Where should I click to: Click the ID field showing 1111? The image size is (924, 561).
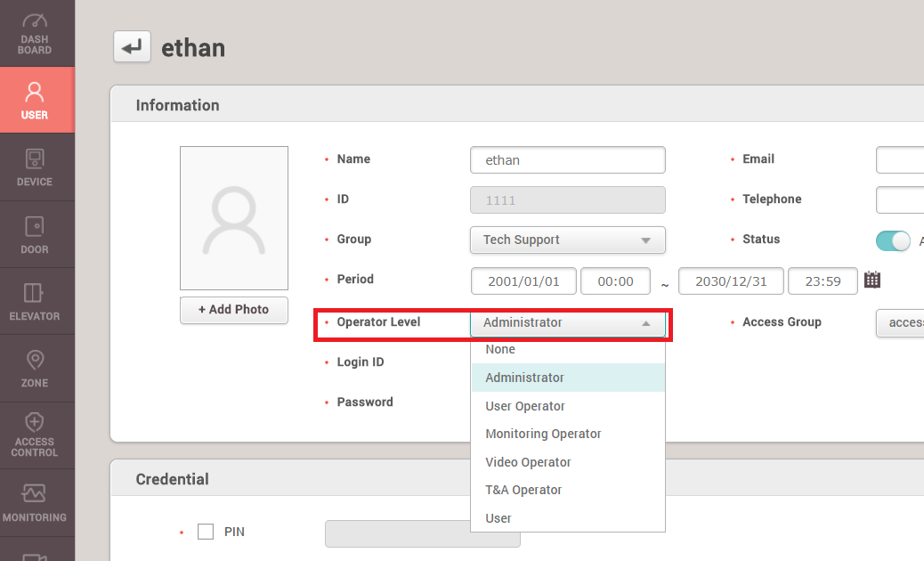pos(567,199)
